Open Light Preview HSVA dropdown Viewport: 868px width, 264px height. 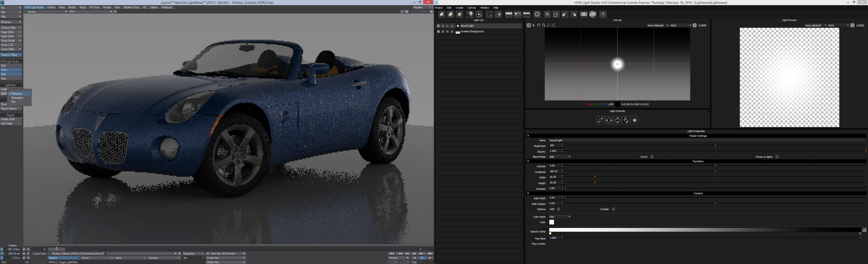[x=838, y=25]
